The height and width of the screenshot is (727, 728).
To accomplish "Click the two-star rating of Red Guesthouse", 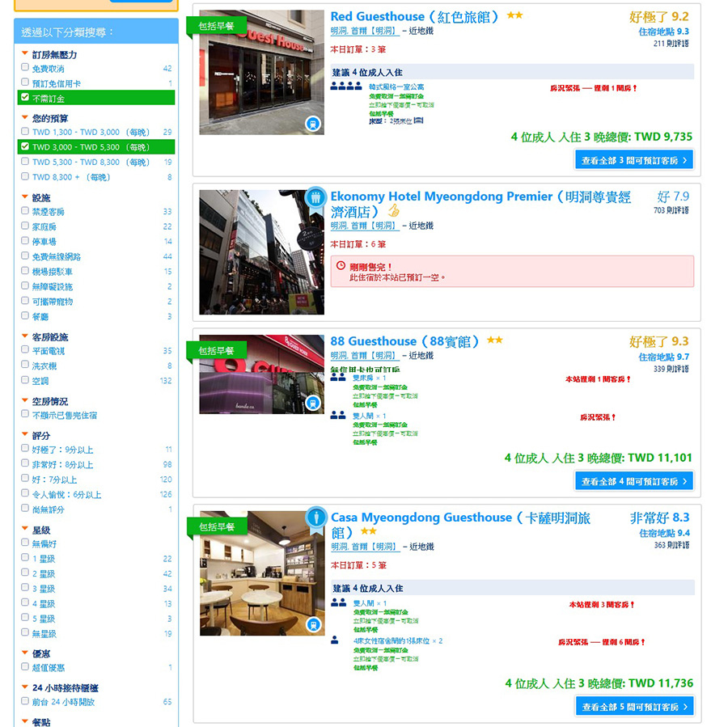I will point(514,15).
